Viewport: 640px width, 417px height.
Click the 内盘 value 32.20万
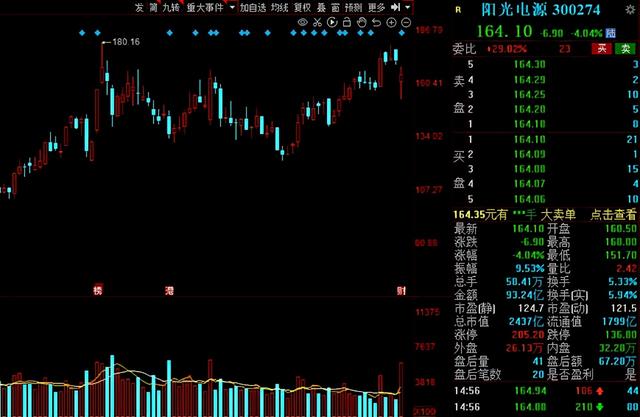(x=618, y=348)
